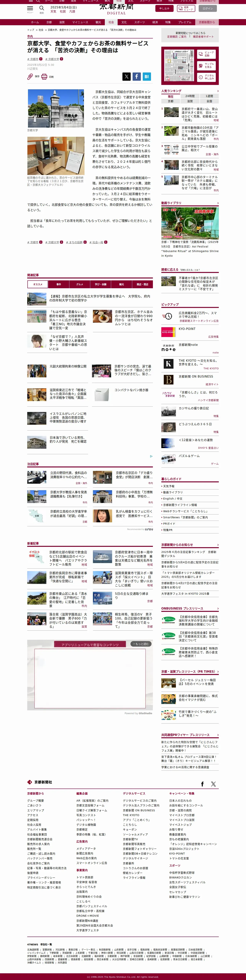Click THE KYOTO K logo
The image size is (246, 980).
pyautogui.click(x=168, y=363)
